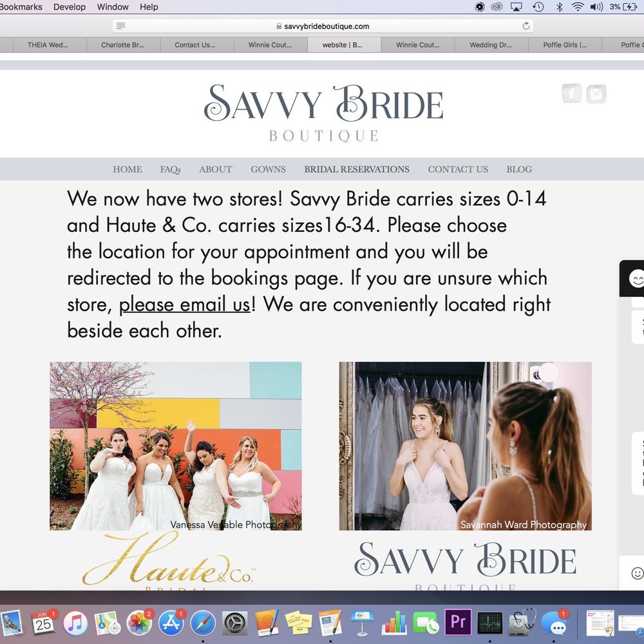Image resolution: width=644 pixels, height=644 pixels.
Task: Open Messages from the Dock
Action: [554, 623]
